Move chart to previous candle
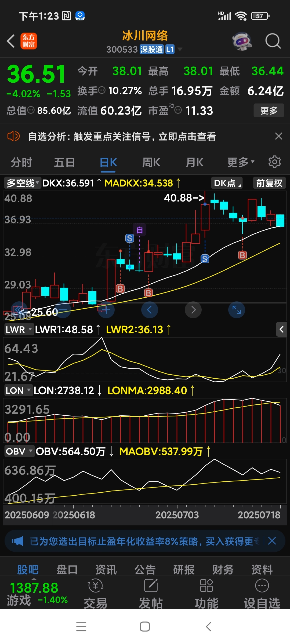The width and height of the screenshot is (290, 644). tap(150, 310)
